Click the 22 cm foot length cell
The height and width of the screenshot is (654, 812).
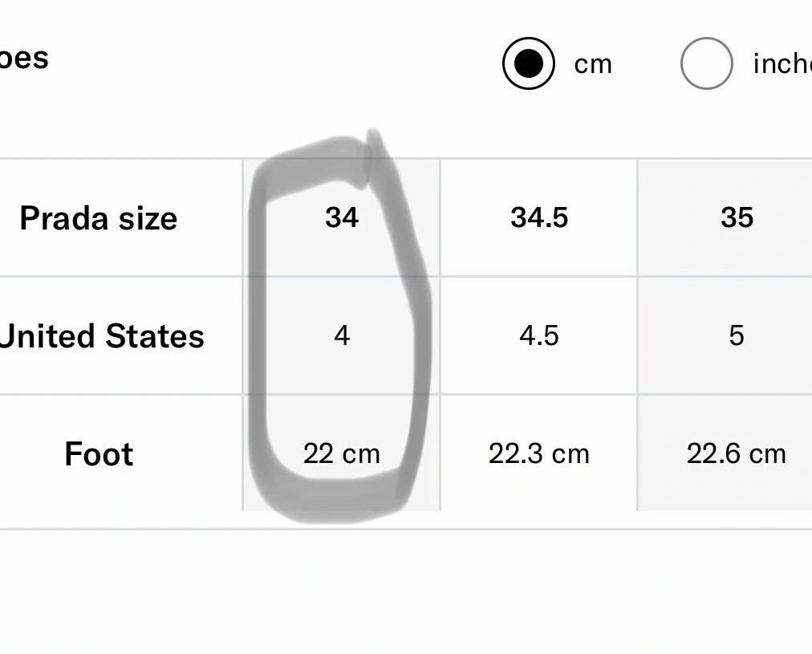point(341,453)
